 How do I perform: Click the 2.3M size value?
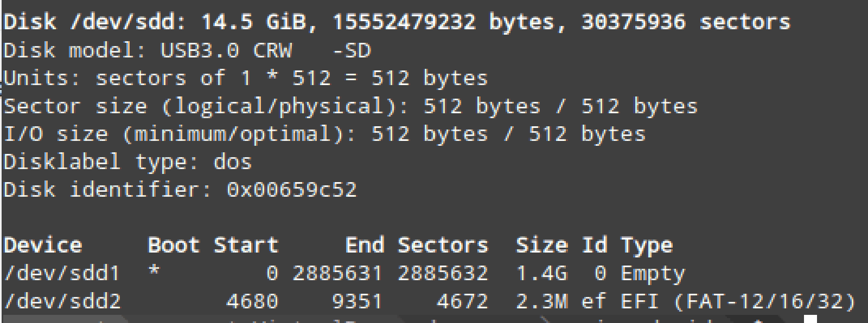541,301
